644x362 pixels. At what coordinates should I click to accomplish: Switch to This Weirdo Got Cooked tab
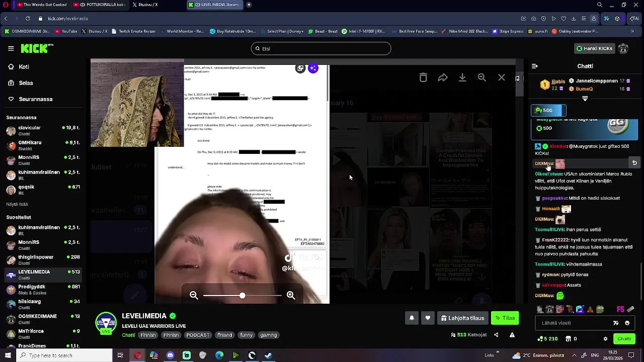pos(42,5)
